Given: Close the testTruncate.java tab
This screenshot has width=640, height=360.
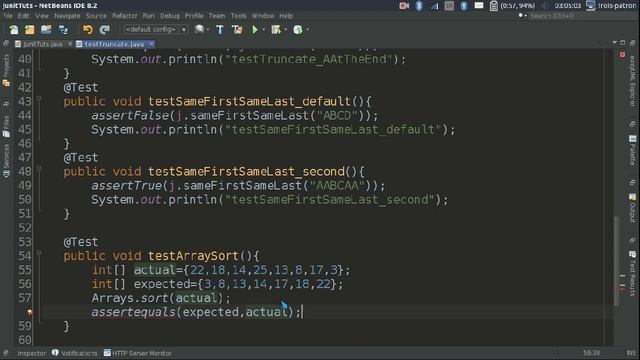Looking at the screenshot, I should click(151, 44).
